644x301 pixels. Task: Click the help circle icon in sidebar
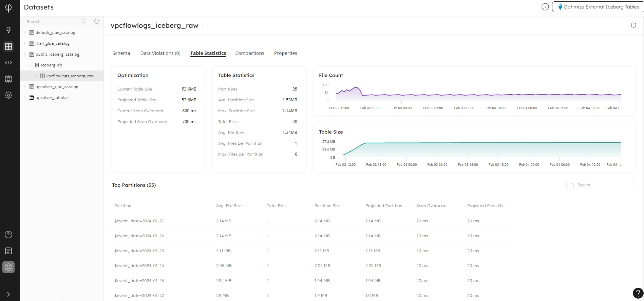point(8,235)
